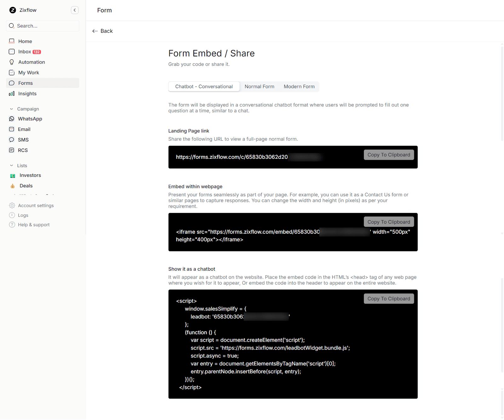Image resolution: width=504 pixels, height=420 pixels.
Task: Collapse the Lists section
Action: pos(12,165)
